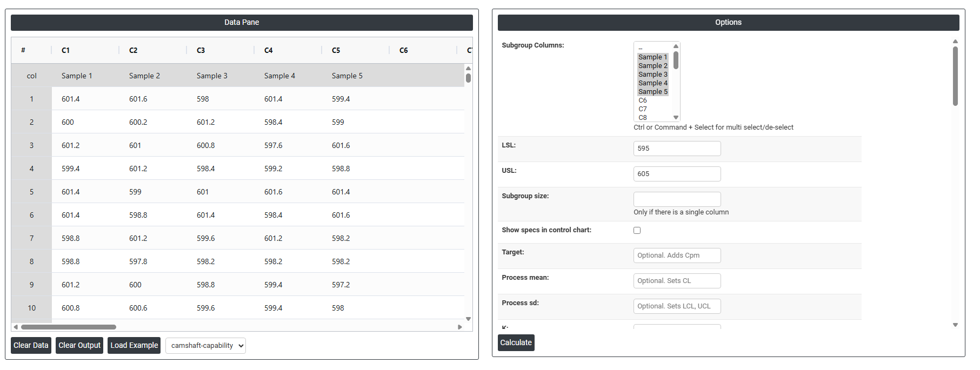Select Sample 3 in Subgroup Columns list

[x=652, y=75]
